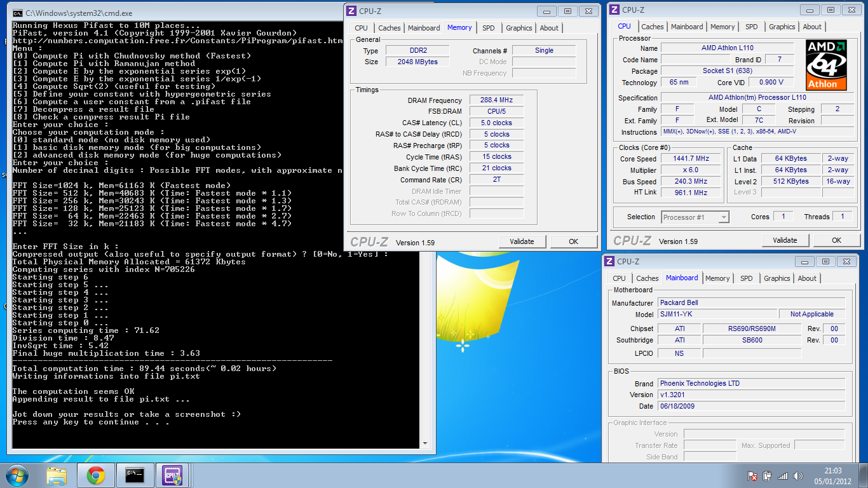Viewport: 868px width, 488px height.
Task: Select the Multiplier value x 6.0
Action: click(x=690, y=170)
